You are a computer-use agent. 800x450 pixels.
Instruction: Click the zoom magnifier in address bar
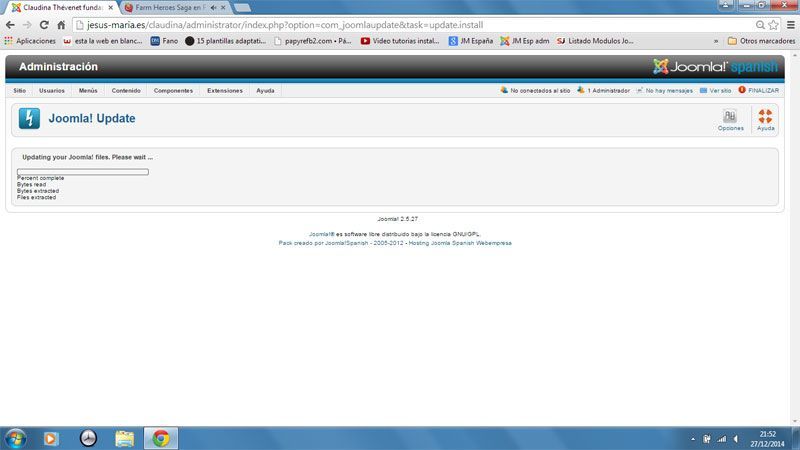click(x=760, y=24)
